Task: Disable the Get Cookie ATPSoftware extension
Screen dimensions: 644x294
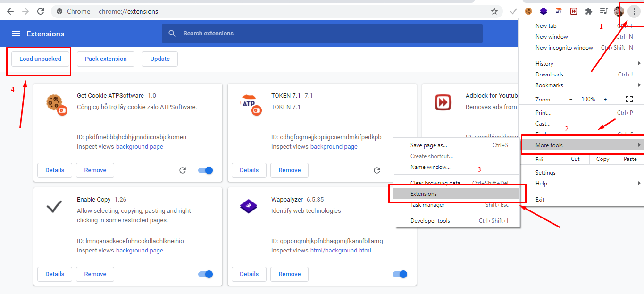Action: coord(205,170)
